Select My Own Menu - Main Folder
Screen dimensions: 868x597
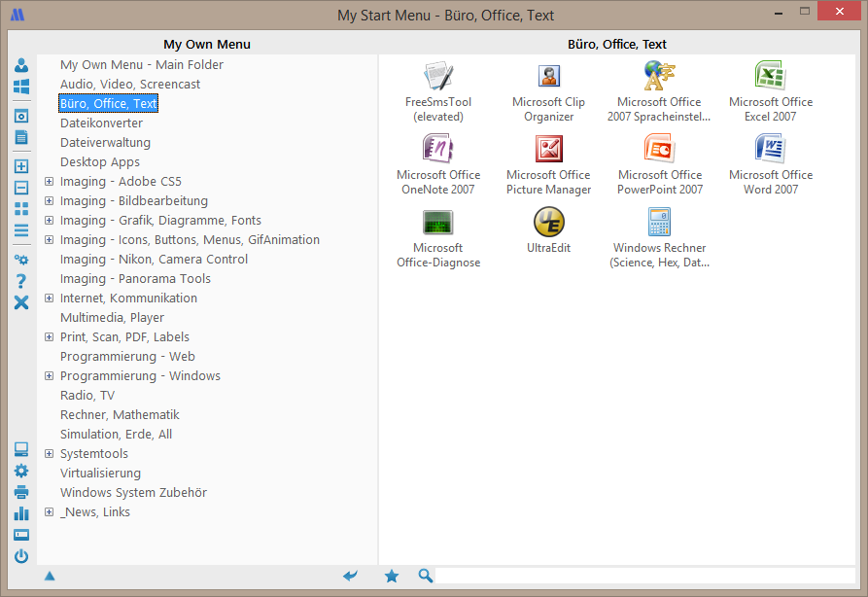(142, 65)
